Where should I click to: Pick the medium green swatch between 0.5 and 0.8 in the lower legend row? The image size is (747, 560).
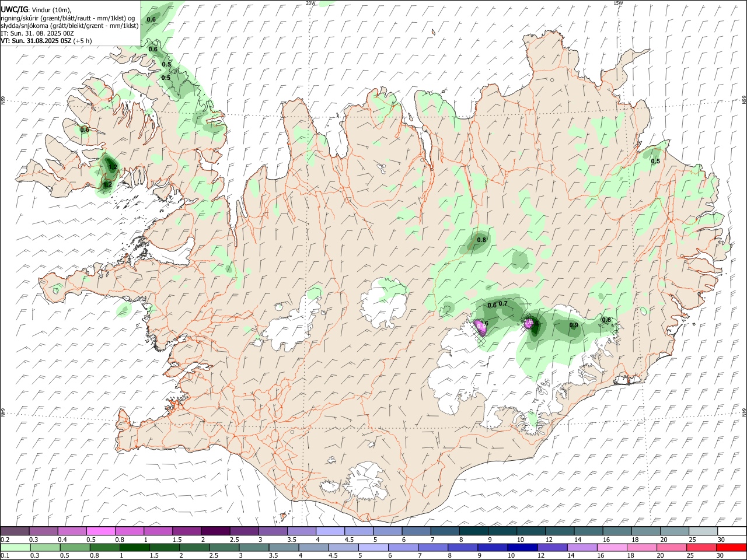[x=75, y=547]
